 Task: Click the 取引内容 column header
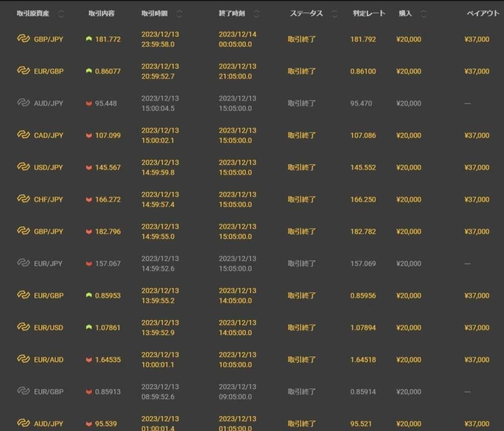101,14
